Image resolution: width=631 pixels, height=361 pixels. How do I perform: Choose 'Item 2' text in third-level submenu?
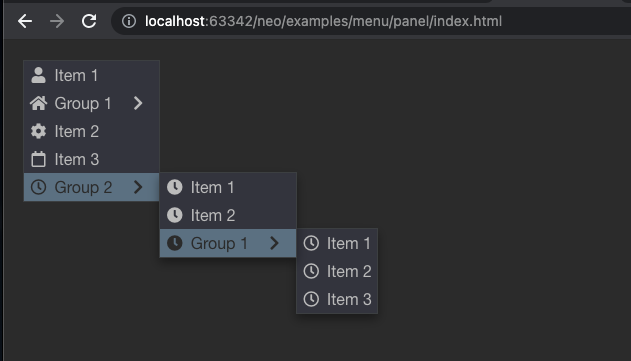pos(349,271)
